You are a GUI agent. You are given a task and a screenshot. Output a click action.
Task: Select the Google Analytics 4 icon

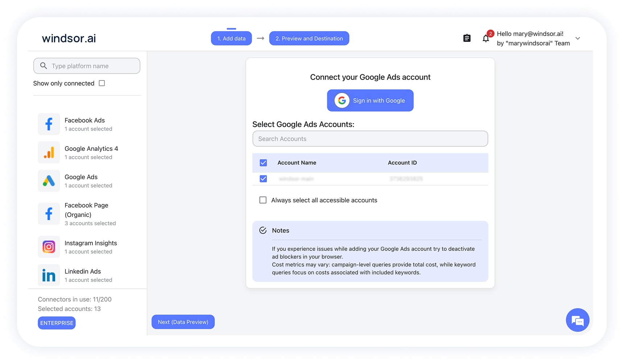[x=49, y=152]
